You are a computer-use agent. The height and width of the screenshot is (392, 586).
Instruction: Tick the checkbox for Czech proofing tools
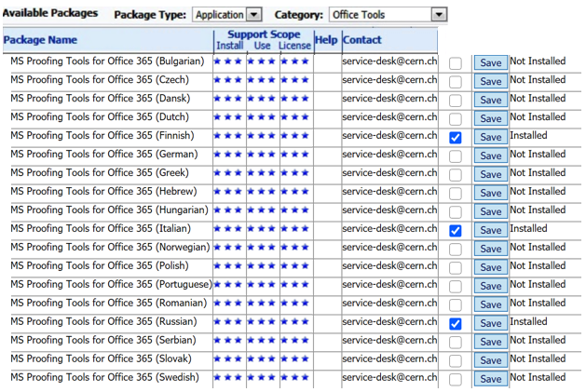(x=456, y=82)
